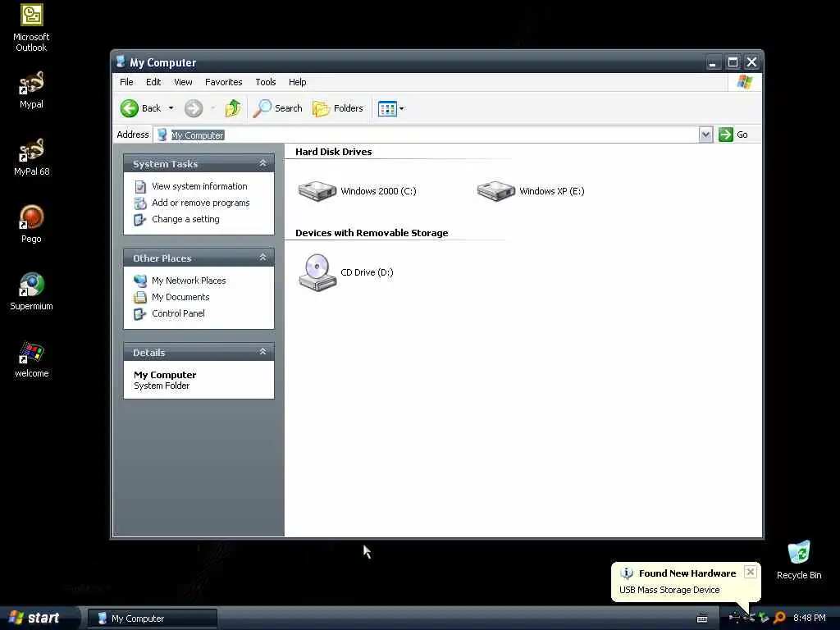Open My Network Places link
Image resolution: width=840 pixels, height=630 pixels.
tap(189, 281)
